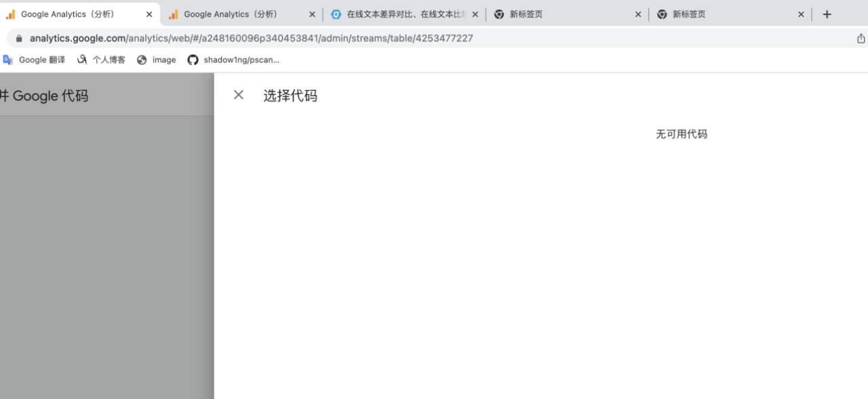Open the Google 翻译 bookmark
This screenshot has width=868, height=399.
(x=34, y=60)
